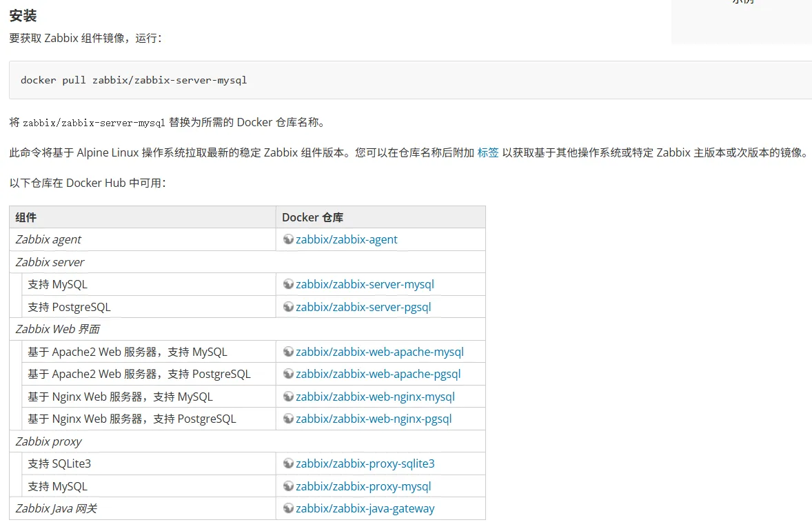The width and height of the screenshot is (812, 529).
Task: Open the zabbix/zabbix-server-pgsql repository link
Action: [363, 307]
